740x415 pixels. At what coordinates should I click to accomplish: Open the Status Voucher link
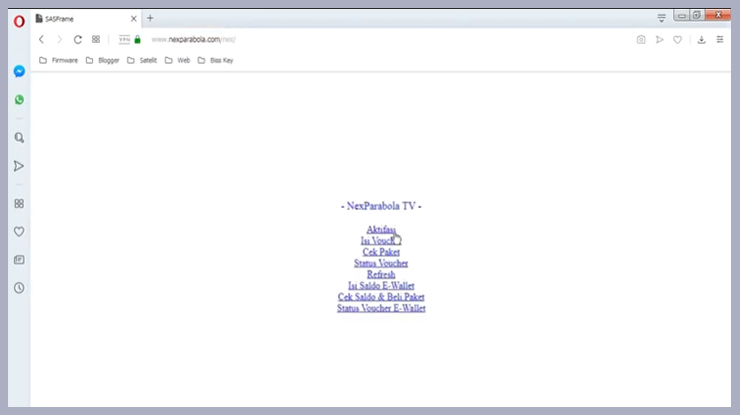(x=381, y=263)
